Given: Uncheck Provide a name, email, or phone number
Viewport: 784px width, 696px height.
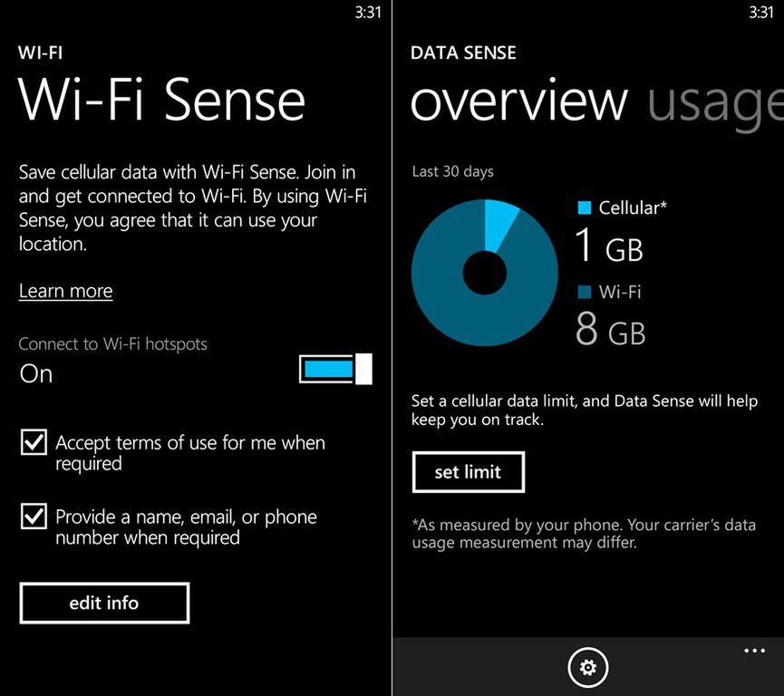Looking at the screenshot, I should [x=33, y=516].
